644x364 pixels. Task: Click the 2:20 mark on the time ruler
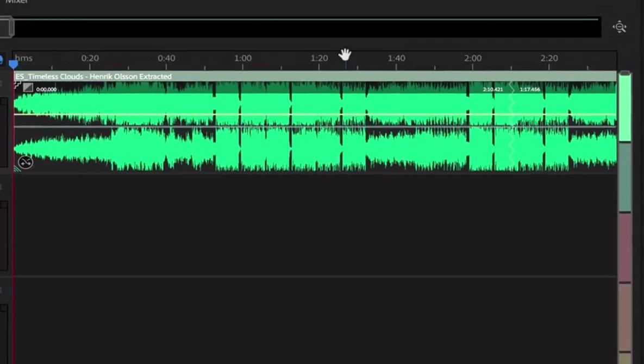click(549, 58)
